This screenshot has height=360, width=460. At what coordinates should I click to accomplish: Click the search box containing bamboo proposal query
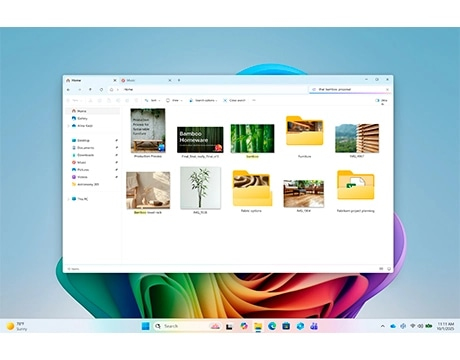tap(350, 90)
